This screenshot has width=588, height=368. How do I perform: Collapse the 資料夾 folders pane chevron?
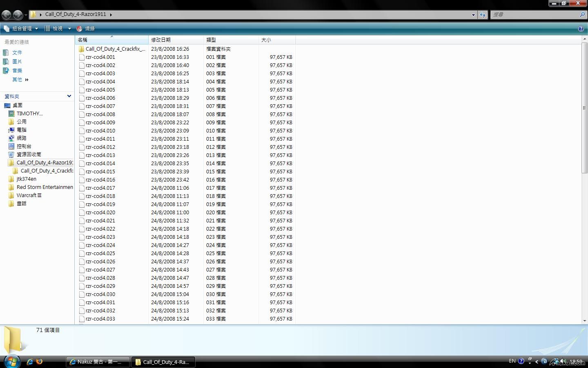pos(69,96)
